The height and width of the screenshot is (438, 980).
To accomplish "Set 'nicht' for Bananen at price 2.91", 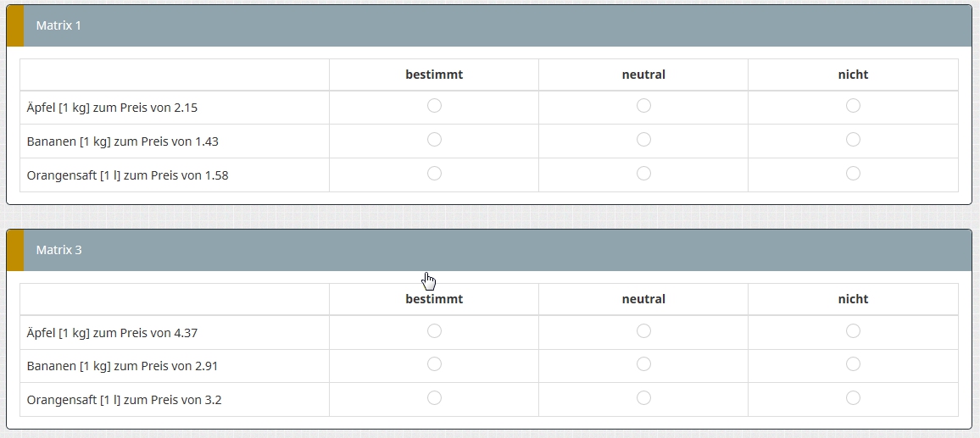I will click(x=853, y=364).
